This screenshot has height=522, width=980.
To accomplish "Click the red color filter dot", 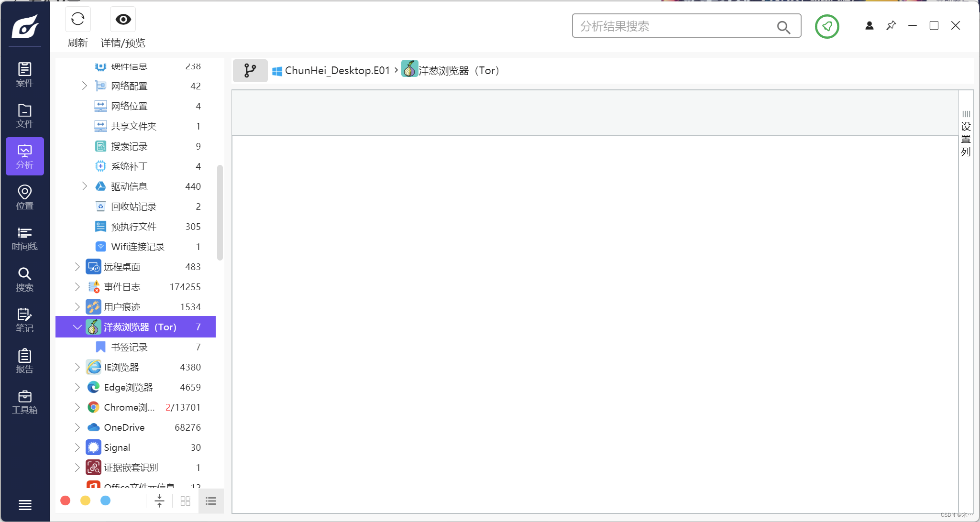I will [66, 500].
